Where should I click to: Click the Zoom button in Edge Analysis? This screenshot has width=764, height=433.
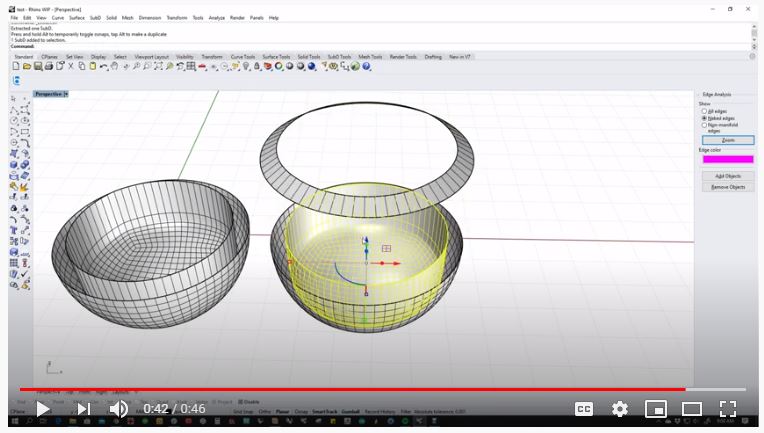click(728, 140)
